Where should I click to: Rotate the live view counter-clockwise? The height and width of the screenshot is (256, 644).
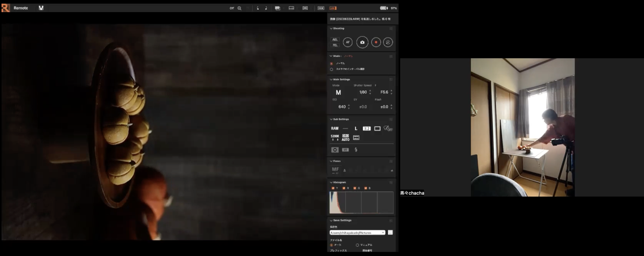pos(258,8)
